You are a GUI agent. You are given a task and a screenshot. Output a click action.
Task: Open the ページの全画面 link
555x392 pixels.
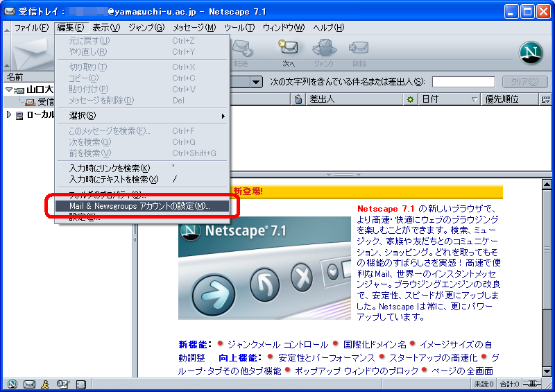[x=462, y=370]
